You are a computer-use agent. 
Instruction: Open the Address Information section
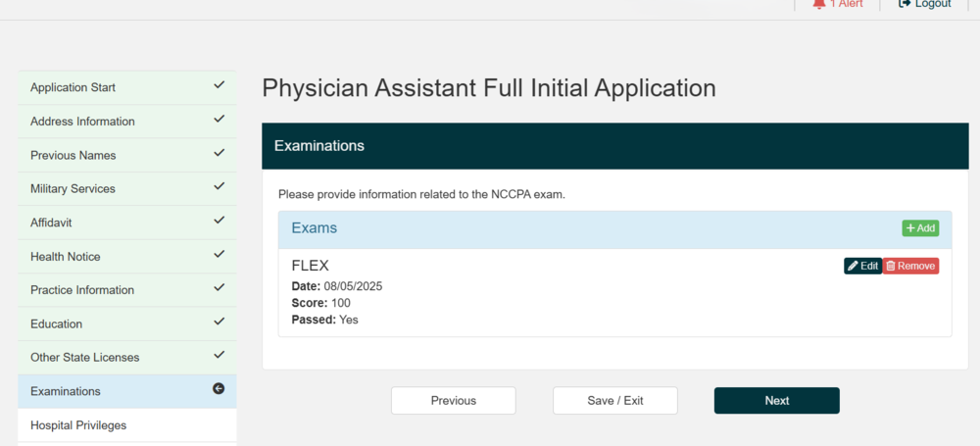pyautogui.click(x=82, y=122)
